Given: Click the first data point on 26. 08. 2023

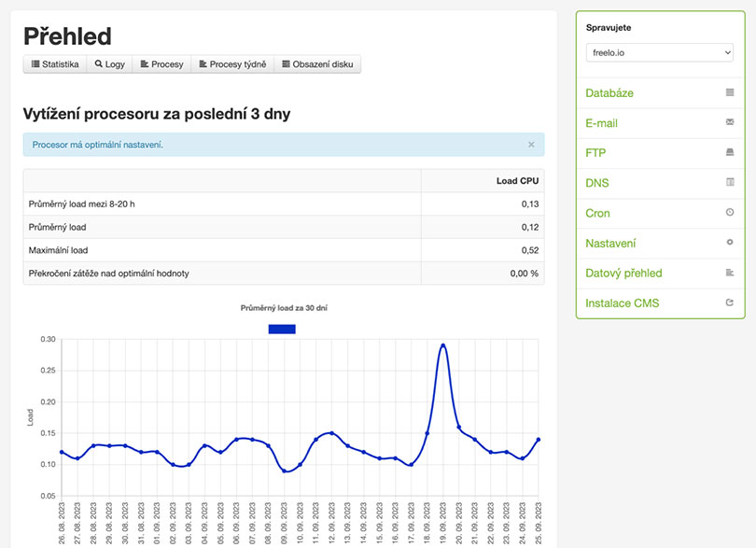Looking at the screenshot, I should coord(62,452).
